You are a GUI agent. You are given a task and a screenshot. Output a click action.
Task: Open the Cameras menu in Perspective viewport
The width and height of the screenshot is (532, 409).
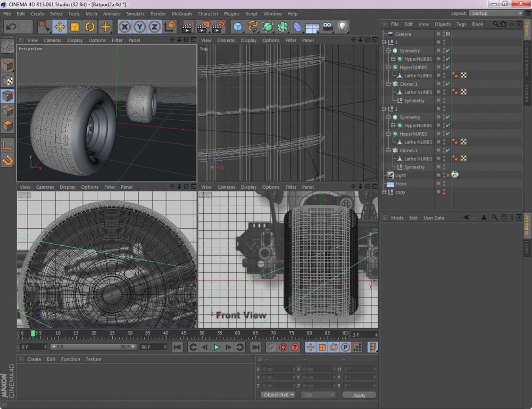tap(52, 40)
